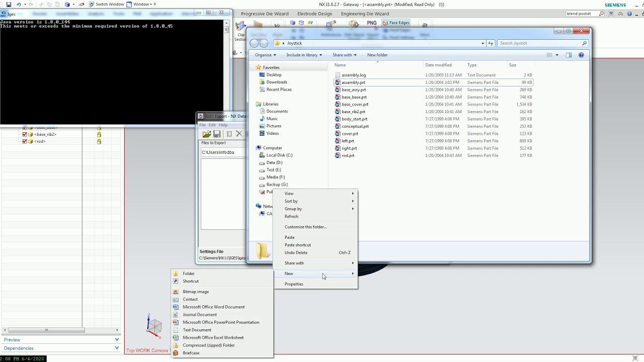Viewport: 644px width, 362px height.
Task: Click the Open folder icon in IGES Export
Action: pos(206,134)
